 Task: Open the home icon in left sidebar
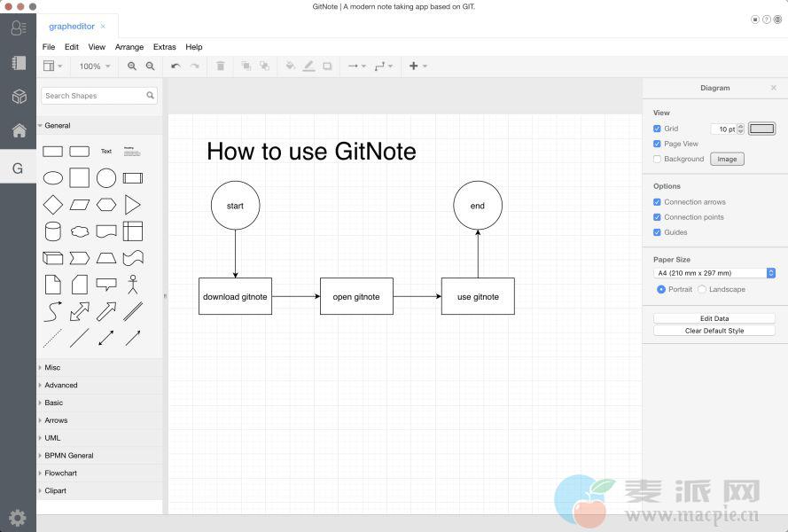click(x=18, y=131)
